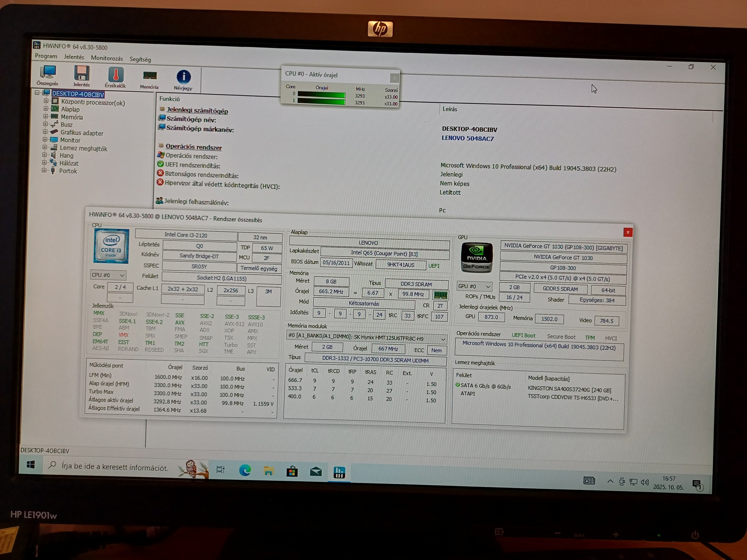Select Portok in the device tree
This screenshot has width=747, height=560.
(x=68, y=171)
